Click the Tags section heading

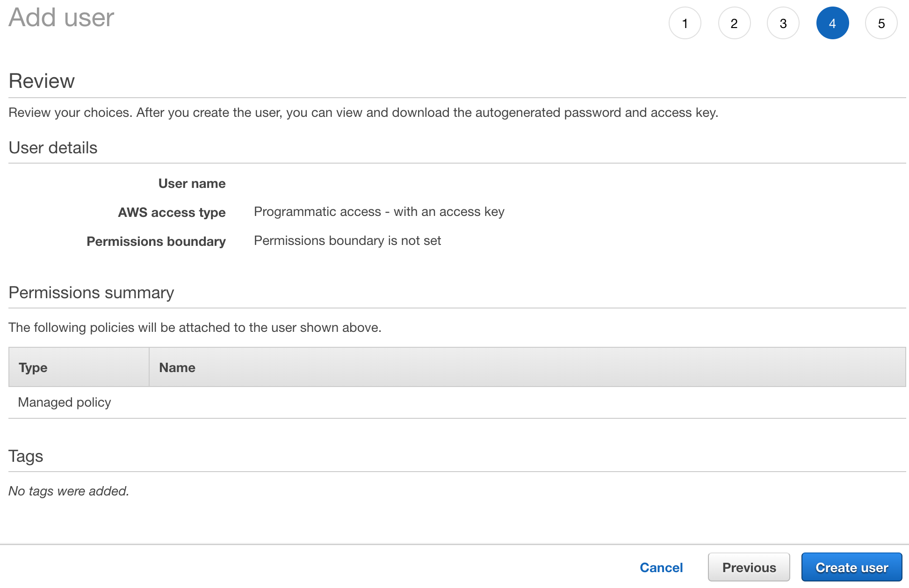point(26,456)
